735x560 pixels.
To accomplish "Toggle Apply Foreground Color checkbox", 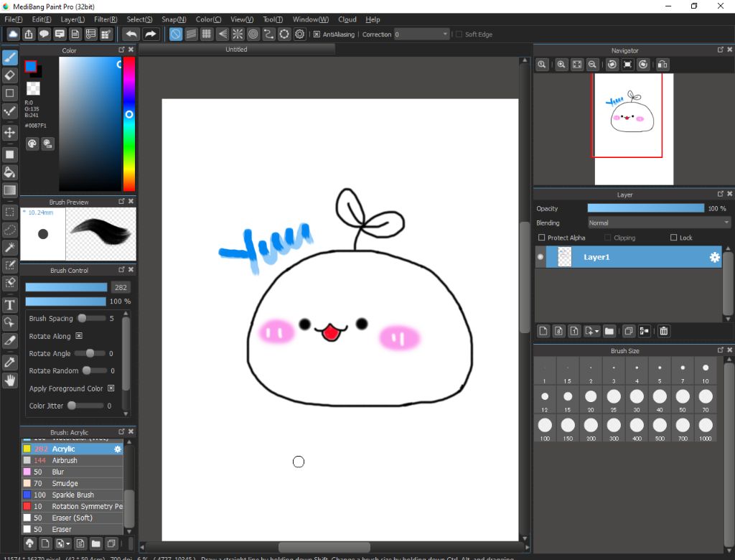I will [111, 388].
